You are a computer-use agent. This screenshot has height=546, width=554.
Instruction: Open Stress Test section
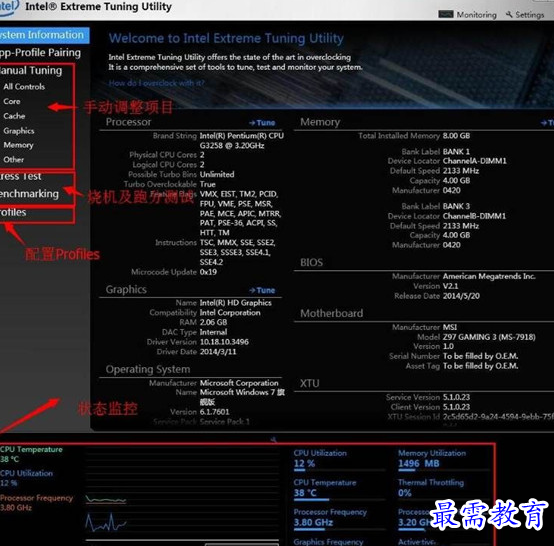point(21,176)
